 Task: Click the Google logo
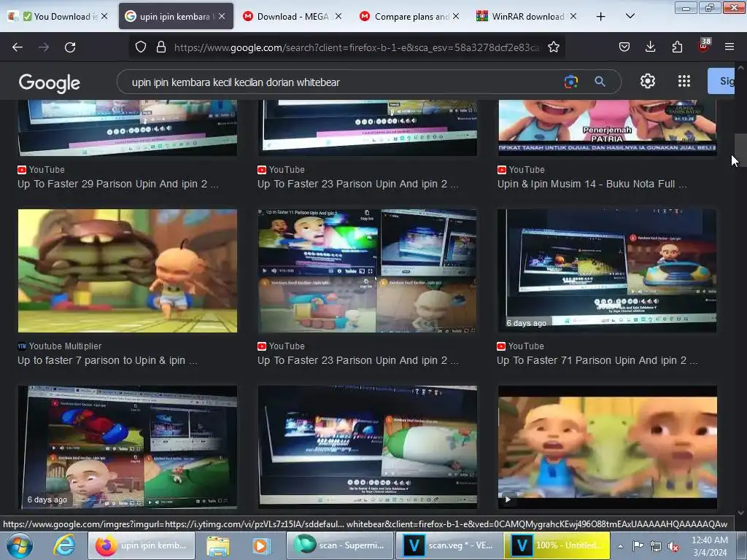coord(50,83)
